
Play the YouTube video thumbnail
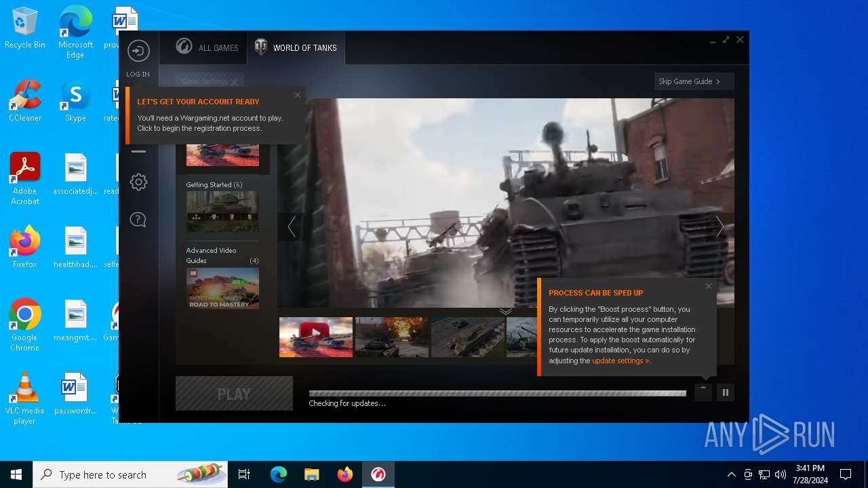tap(316, 337)
